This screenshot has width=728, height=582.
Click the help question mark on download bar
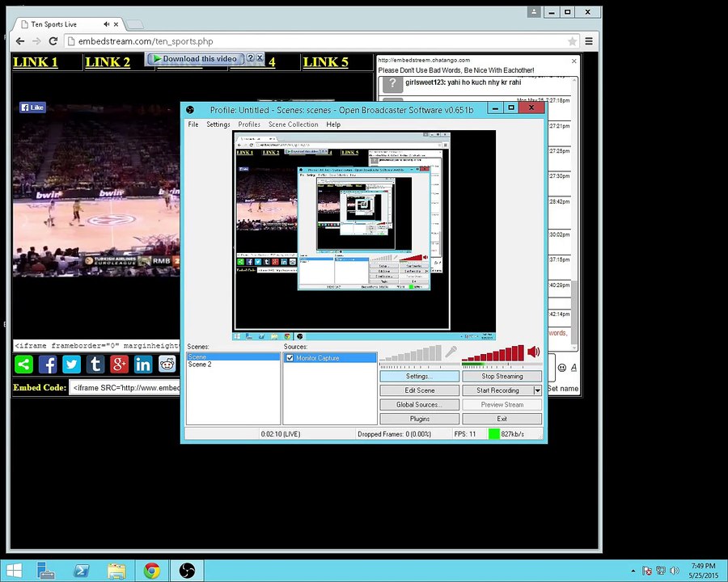pos(251,58)
